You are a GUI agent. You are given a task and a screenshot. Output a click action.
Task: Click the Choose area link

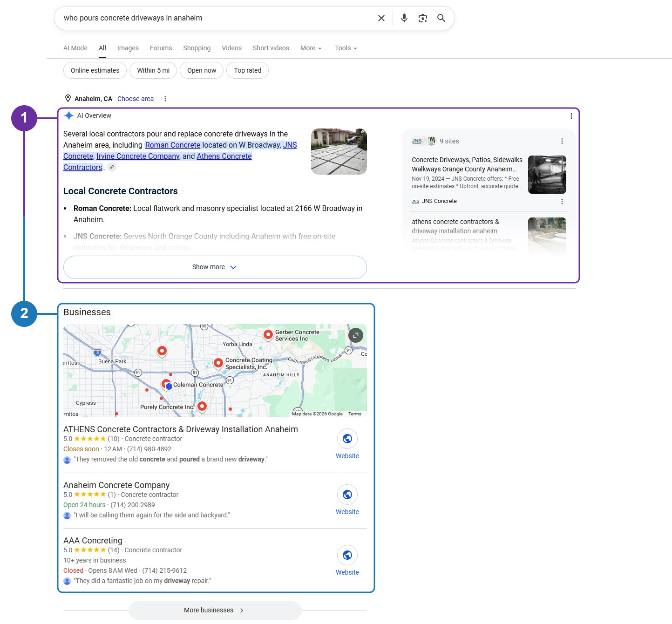point(136,99)
